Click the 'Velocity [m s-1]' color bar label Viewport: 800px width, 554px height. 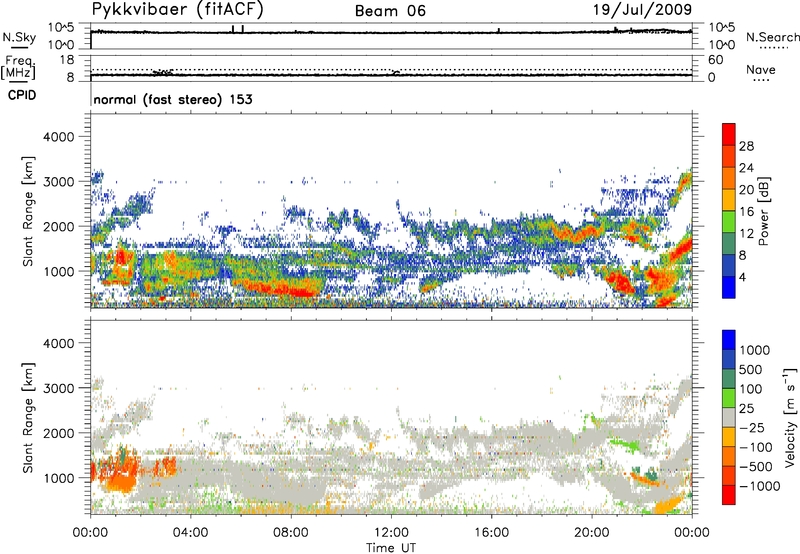click(790, 417)
